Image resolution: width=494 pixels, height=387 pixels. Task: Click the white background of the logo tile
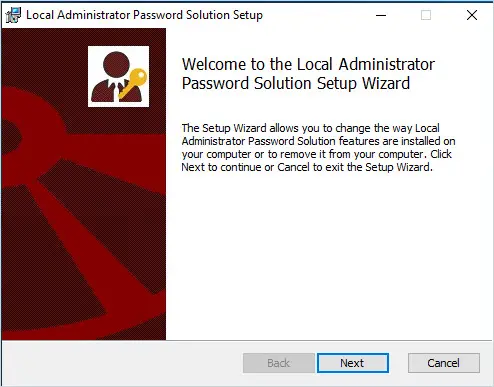click(x=97, y=55)
